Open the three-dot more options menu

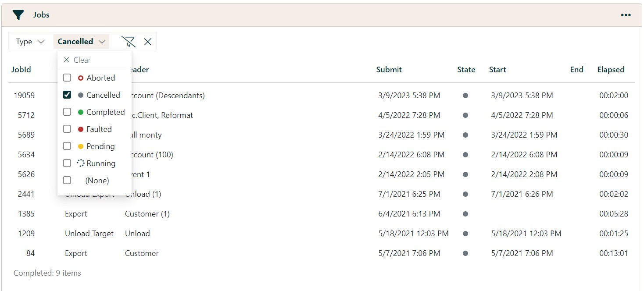tap(626, 15)
